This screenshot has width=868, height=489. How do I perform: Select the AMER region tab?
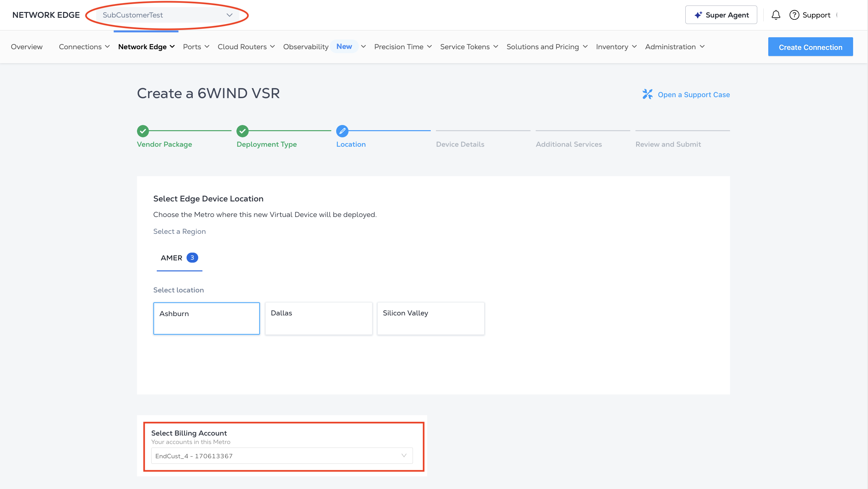179,258
